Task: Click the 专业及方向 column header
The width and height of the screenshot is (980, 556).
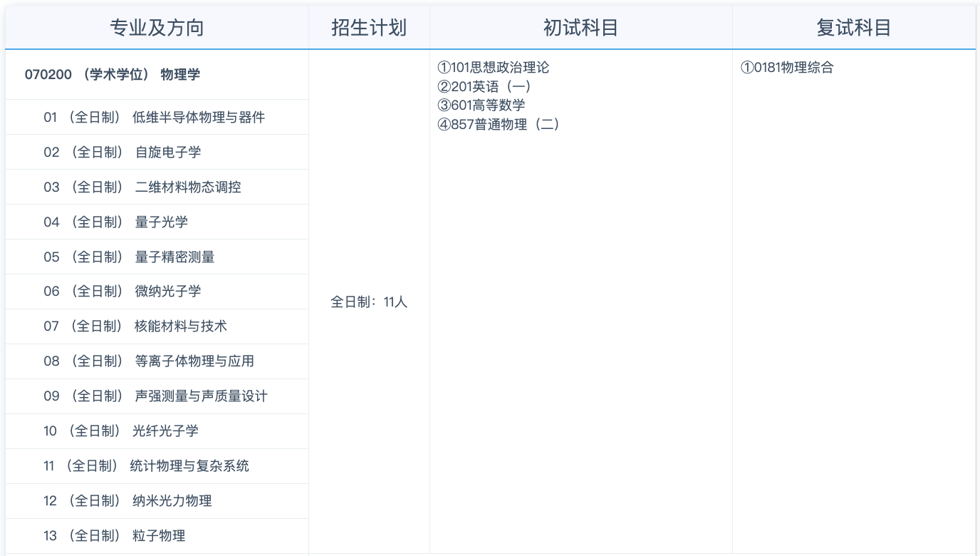Action: pyautogui.click(x=157, y=28)
